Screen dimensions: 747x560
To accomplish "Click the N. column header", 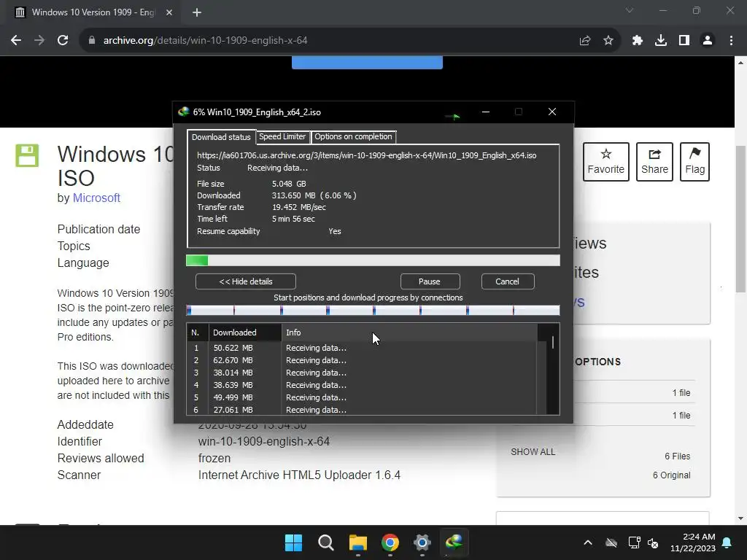I will point(198,332).
